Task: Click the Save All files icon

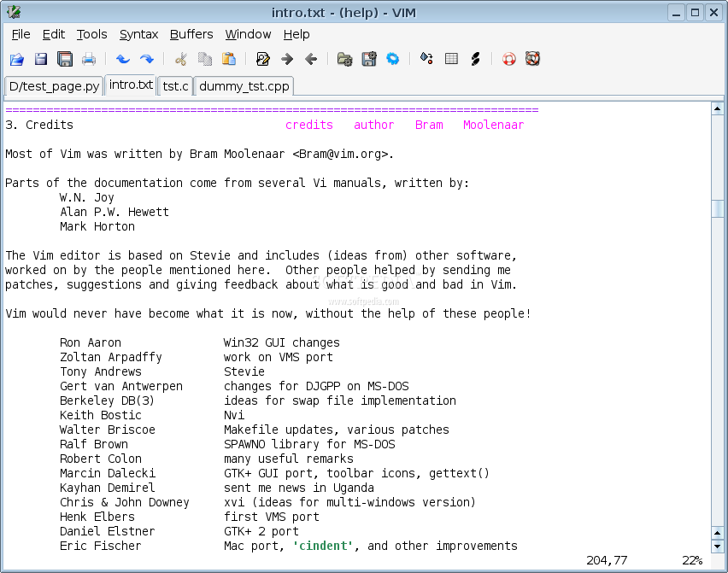Action: pos(65,59)
